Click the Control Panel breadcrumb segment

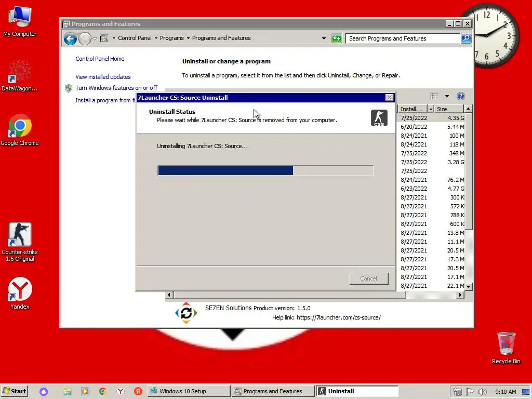pyautogui.click(x=135, y=38)
